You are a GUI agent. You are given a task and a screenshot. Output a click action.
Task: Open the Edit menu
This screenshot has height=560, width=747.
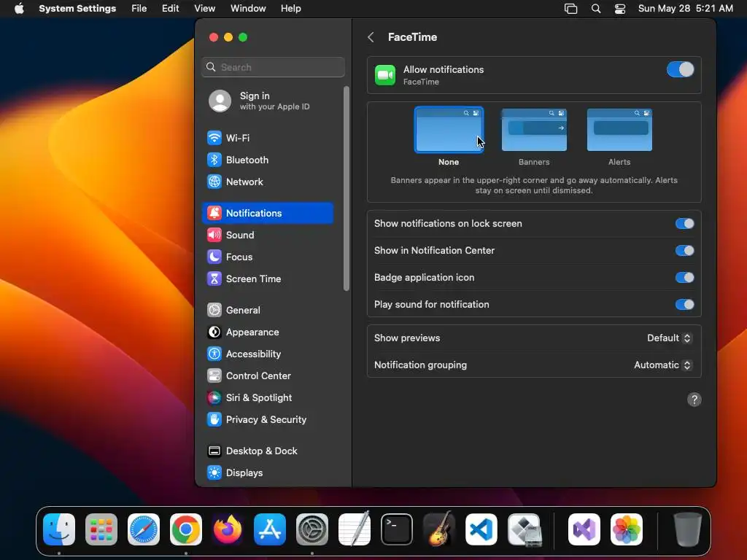[x=170, y=9]
